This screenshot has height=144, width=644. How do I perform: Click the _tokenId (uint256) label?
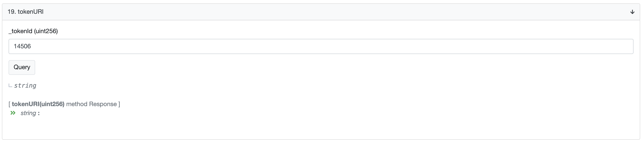(x=33, y=31)
